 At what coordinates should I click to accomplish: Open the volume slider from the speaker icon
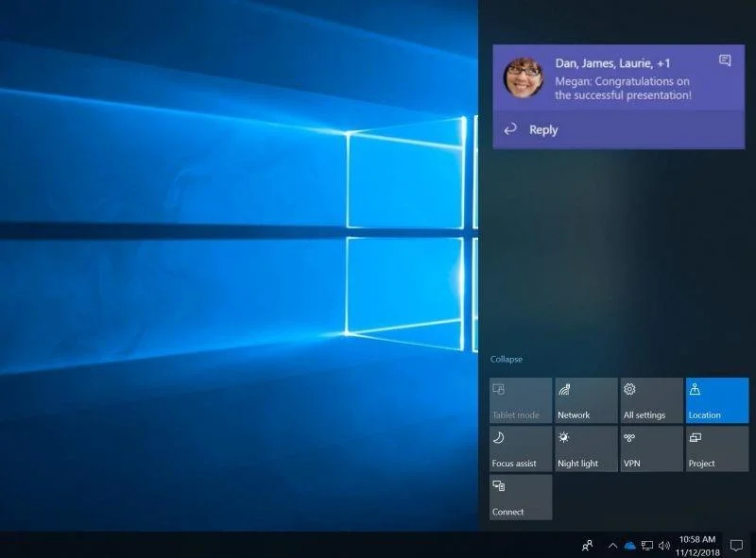click(664, 546)
